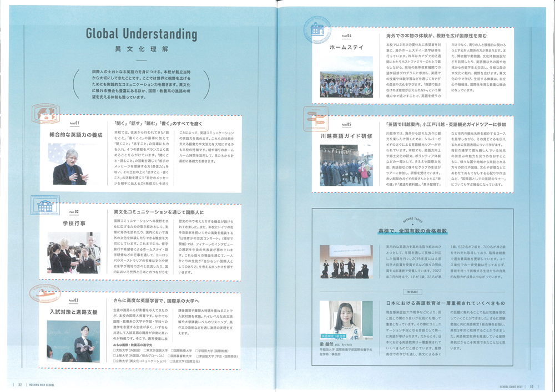Click the 海外での本物の体験が、視野を広げ国際性を育む headline

(436, 36)
